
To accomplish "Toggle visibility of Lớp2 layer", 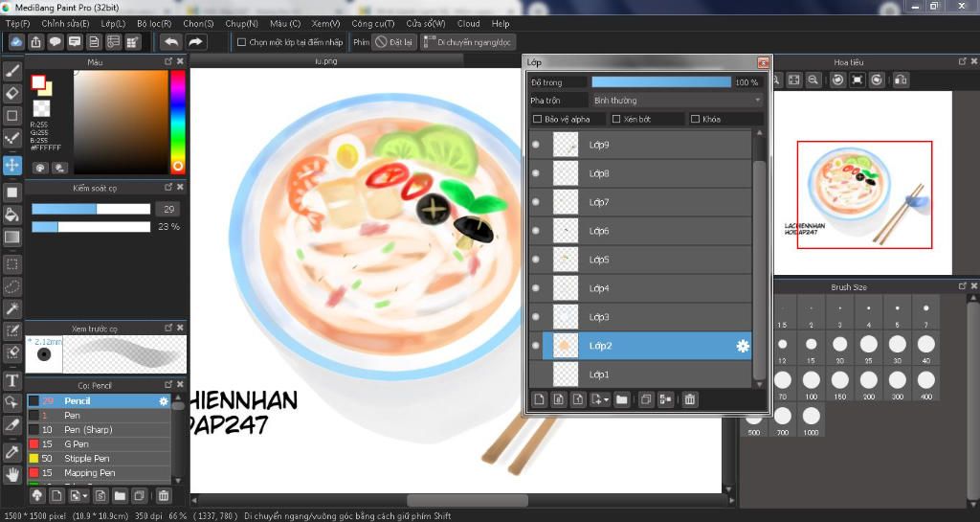I will coord(536,346).
